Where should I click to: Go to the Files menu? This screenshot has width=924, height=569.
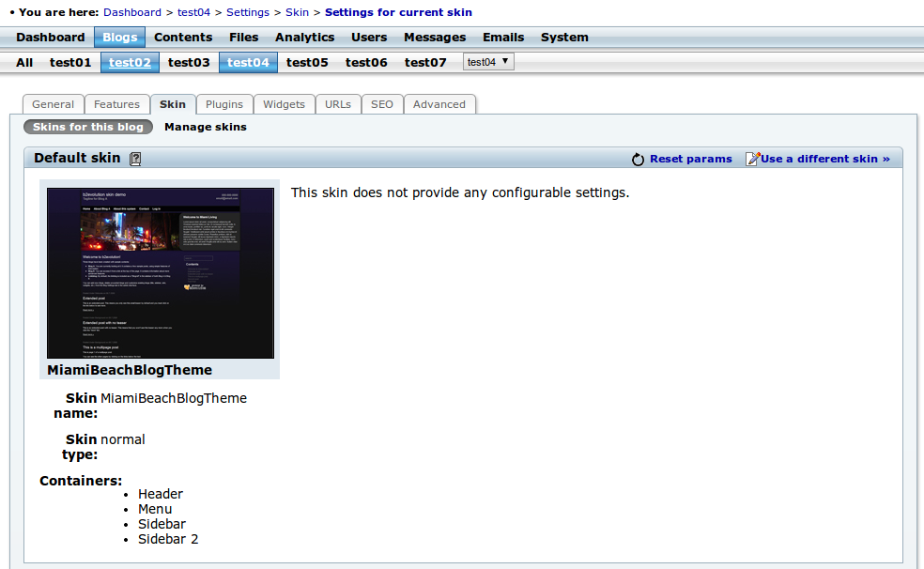click(244, 38)
